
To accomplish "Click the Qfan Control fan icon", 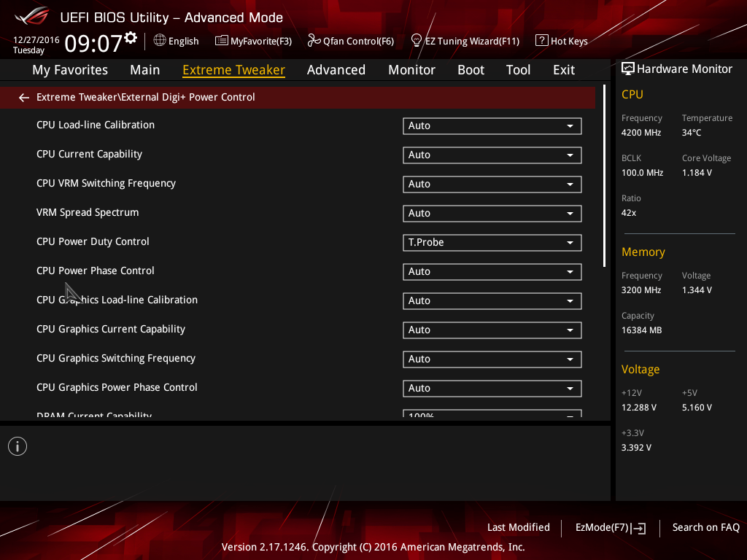I will (314, 41).
